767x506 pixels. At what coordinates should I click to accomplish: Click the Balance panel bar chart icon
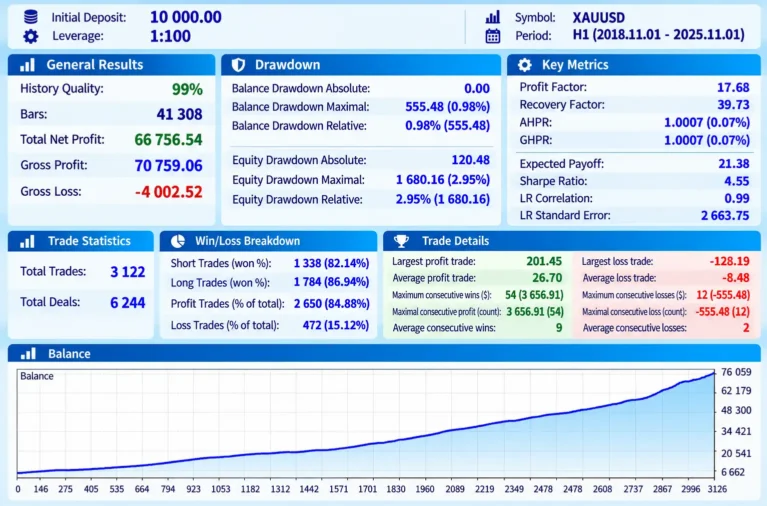pyautogui.click(x=27, y=354)
